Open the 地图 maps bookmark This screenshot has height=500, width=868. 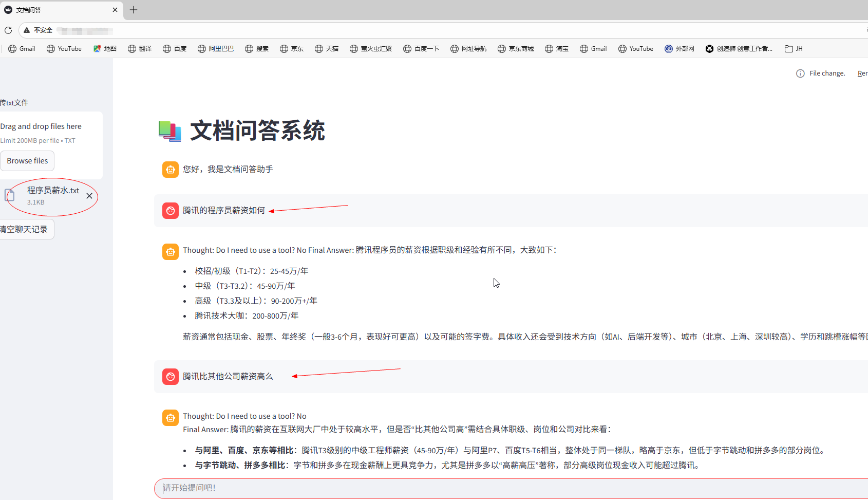click(105, 49)
